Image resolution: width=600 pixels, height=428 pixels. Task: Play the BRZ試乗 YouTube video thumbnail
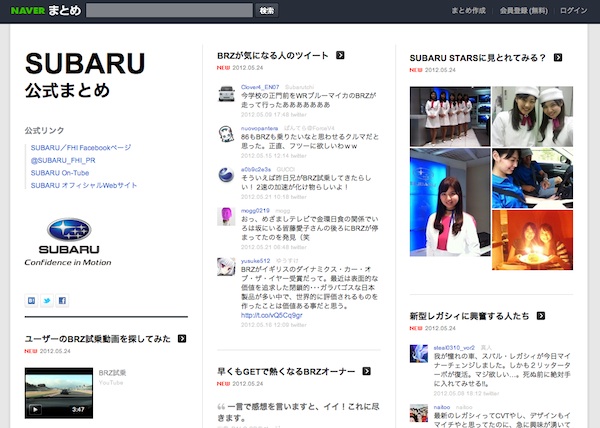click(x=57, y=391)
